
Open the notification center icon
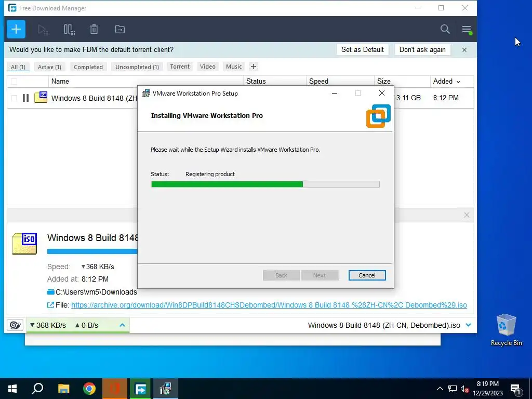pos(516,389)
